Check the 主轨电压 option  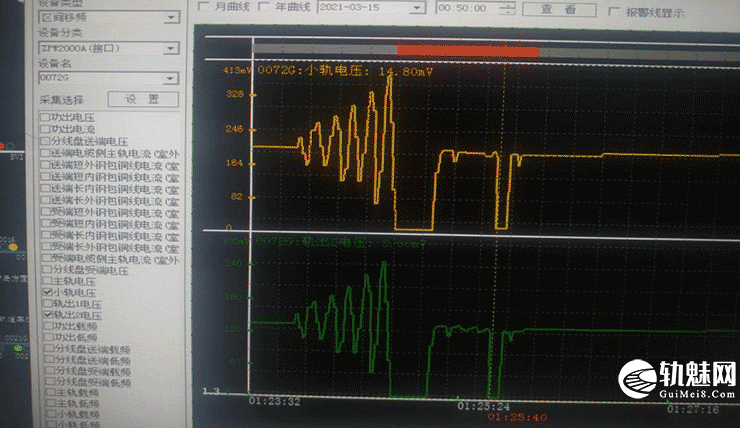47,281
